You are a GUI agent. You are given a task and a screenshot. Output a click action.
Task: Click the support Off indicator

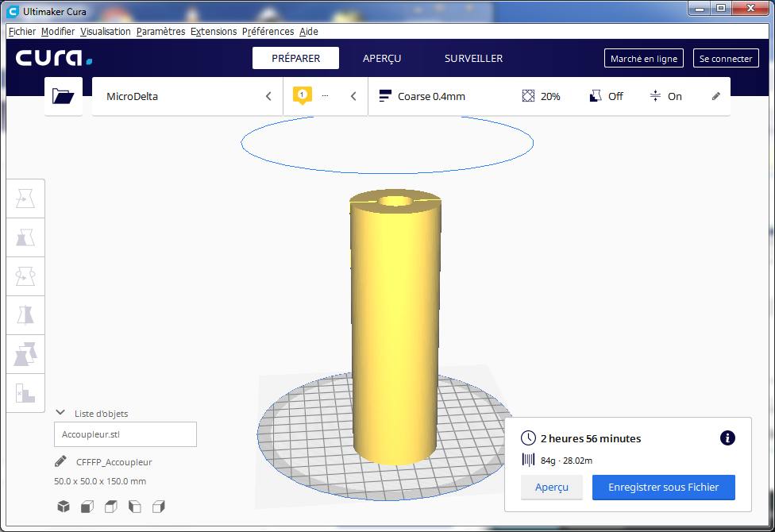tap(606, 96)
